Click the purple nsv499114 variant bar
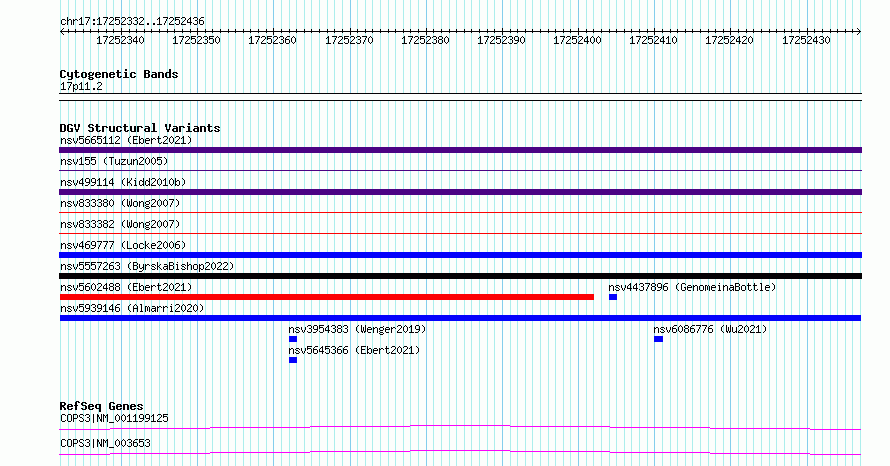This screenshot has height=466, width=890. tap(460, 192)
